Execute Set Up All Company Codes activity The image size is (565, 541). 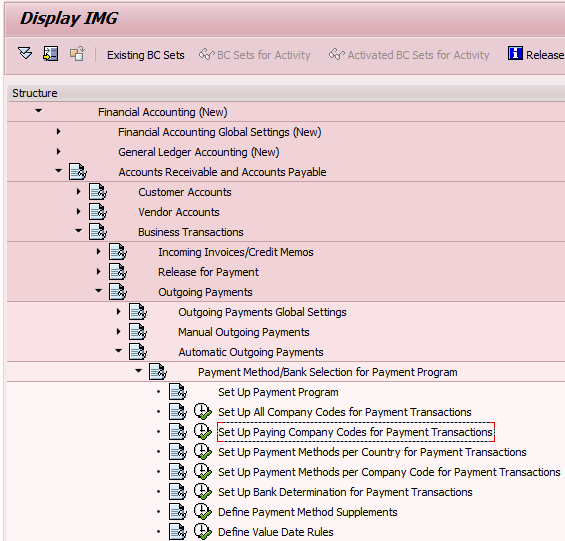click(203, 411)
